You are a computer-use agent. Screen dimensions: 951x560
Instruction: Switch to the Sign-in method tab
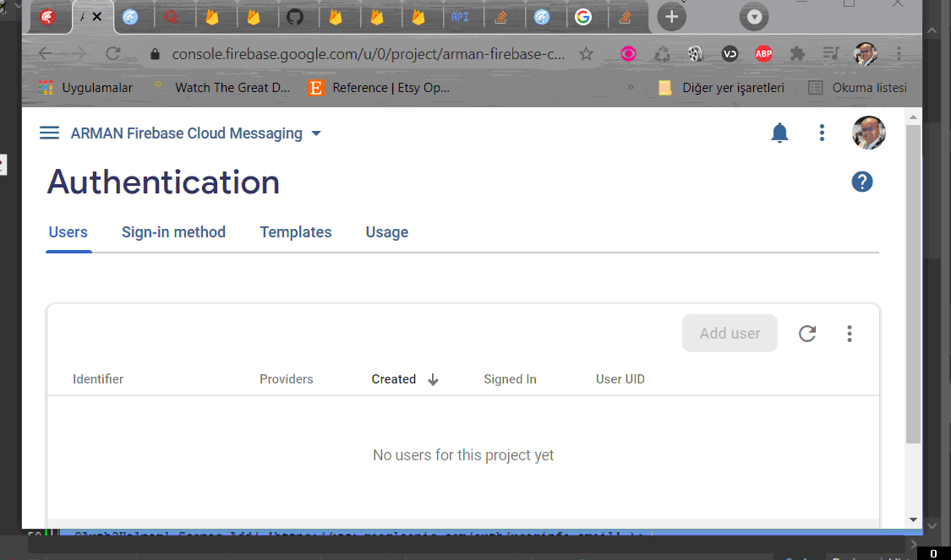[x=173, y=232]
